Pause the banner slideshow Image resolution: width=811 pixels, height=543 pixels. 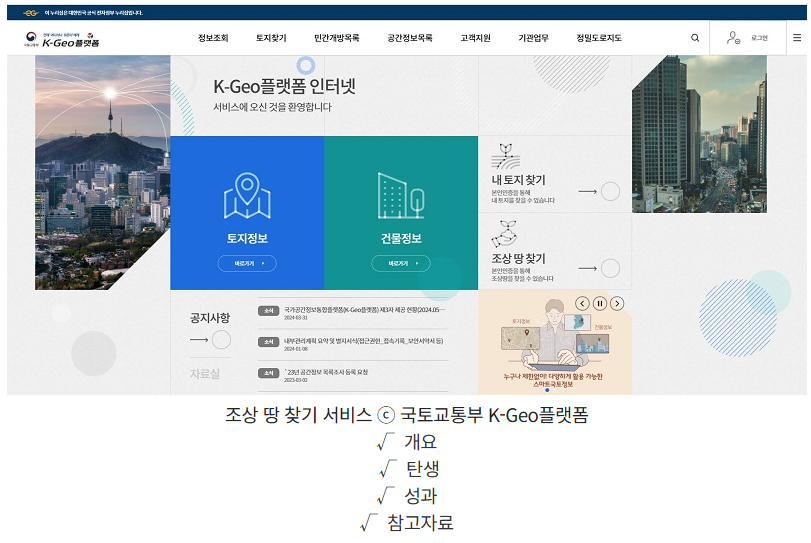(x=600, y=304)
